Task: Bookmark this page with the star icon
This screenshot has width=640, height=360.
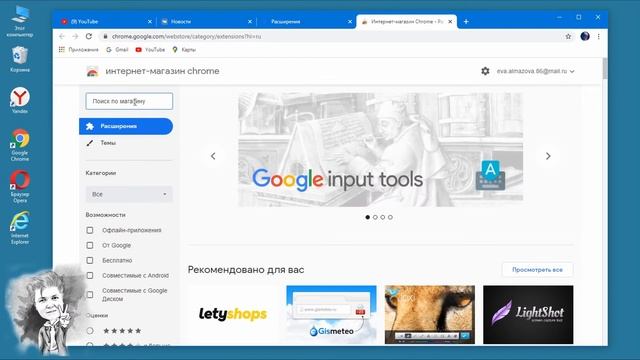Action: pyautogui.click(x=568, y=36)
